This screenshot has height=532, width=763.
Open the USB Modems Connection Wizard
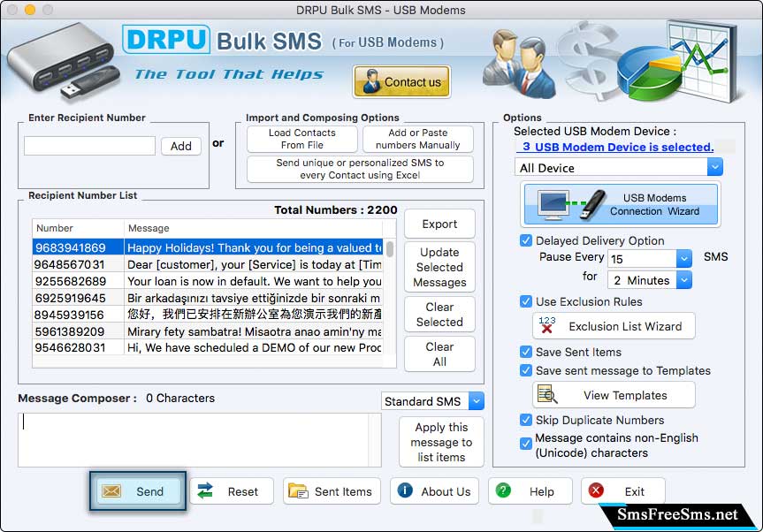coord(621,204)
